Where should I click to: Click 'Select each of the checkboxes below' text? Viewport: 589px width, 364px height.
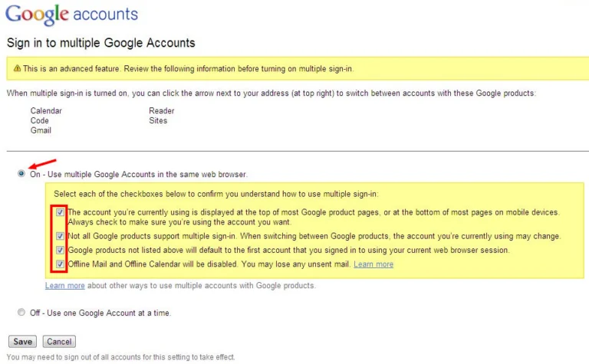click(216, 194)
